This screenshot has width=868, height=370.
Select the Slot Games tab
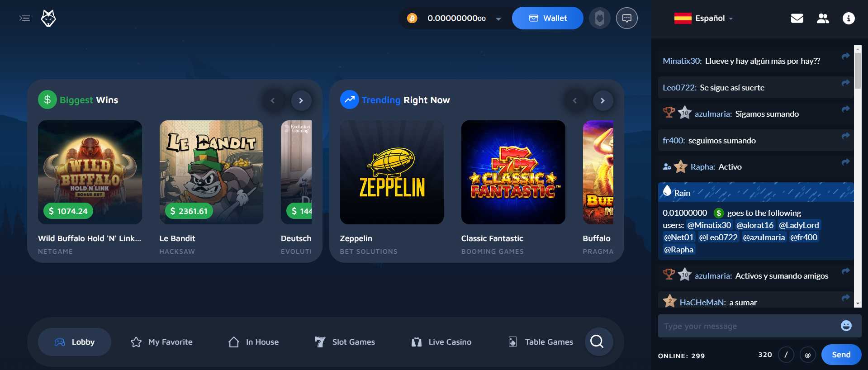coord(345,342)
